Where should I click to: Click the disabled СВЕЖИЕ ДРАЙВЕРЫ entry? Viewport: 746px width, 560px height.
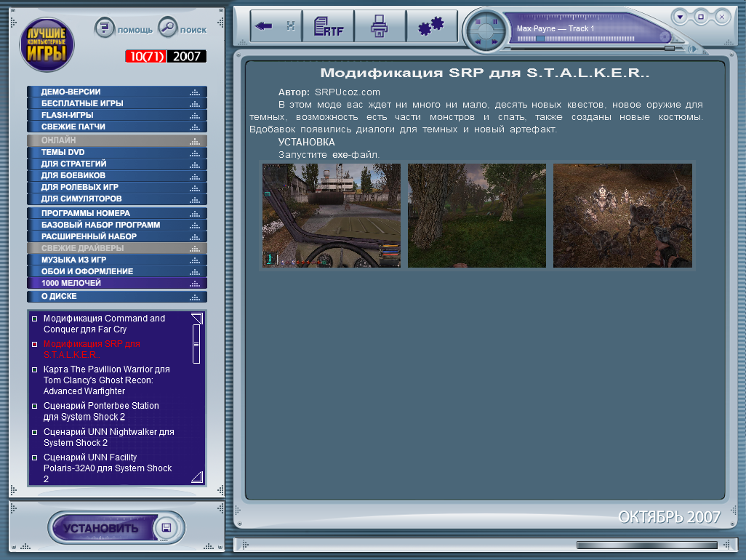point(117,248)
